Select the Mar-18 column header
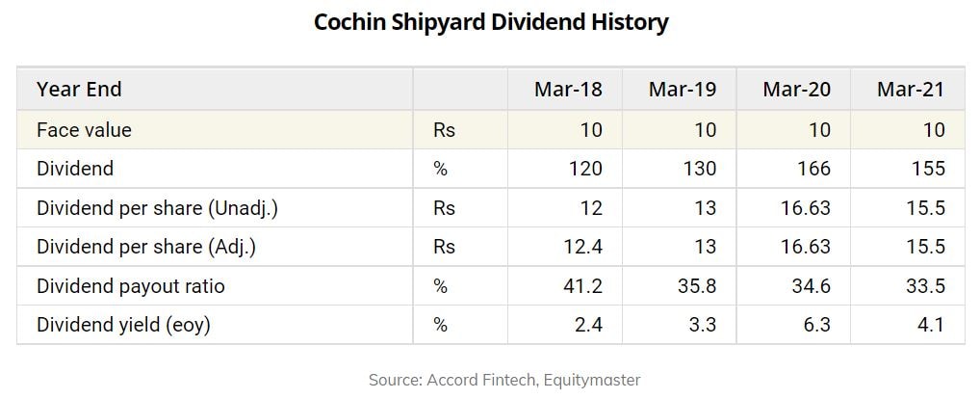The image size is (980, 399). click(x=568, y=91)
